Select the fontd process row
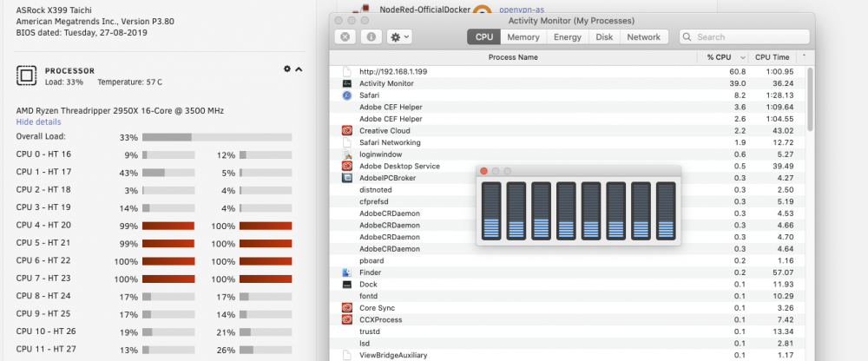 point(568,296)
